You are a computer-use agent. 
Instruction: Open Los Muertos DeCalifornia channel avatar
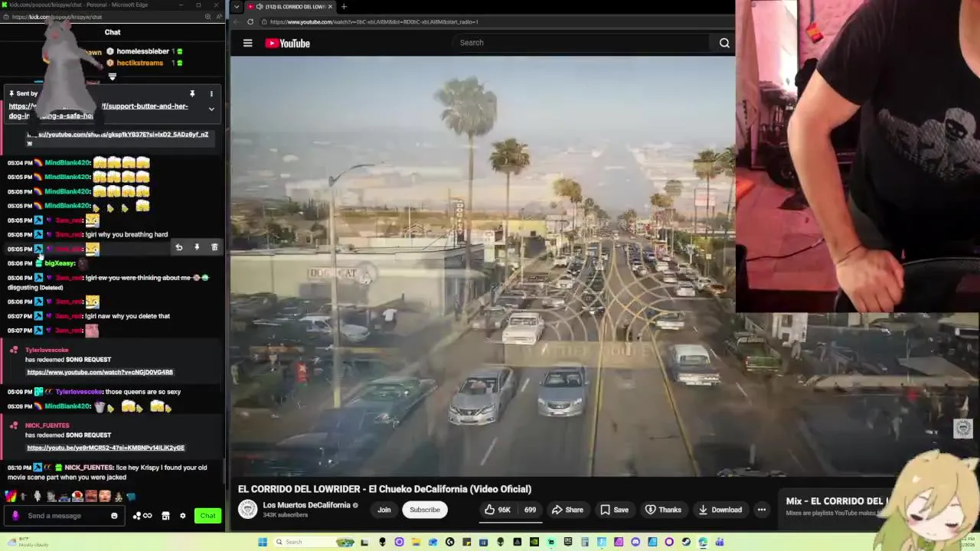(247, 509)
